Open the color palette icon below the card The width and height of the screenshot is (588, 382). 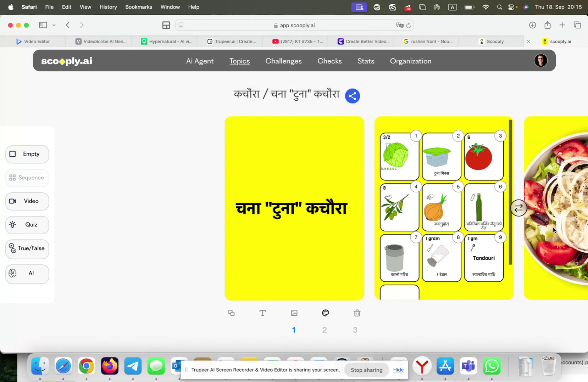click(325, 313)
